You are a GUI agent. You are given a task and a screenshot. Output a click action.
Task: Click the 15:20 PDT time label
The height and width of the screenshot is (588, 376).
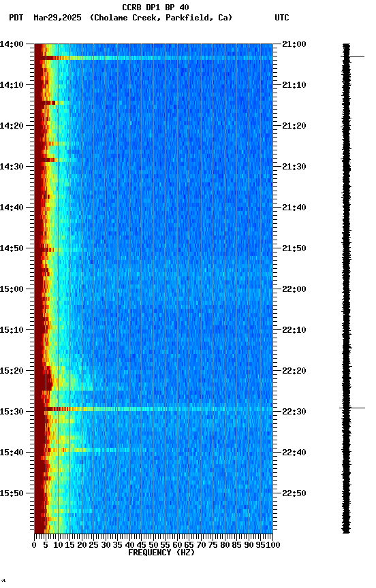pos(12,371)
